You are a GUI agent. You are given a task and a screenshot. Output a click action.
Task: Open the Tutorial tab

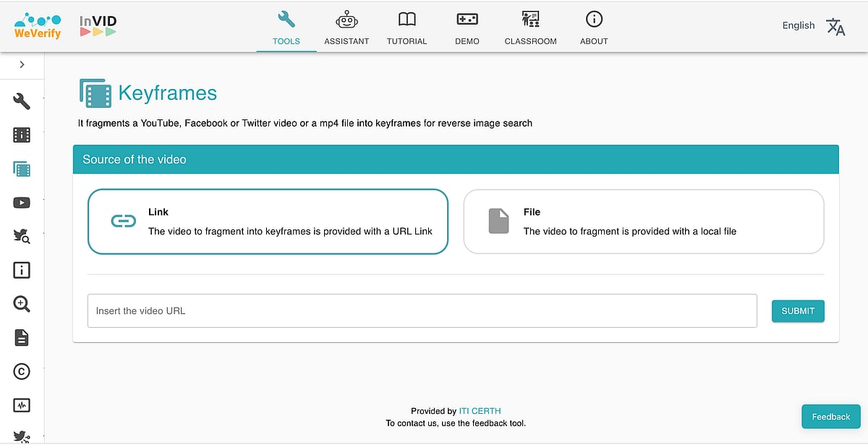(x=407, y=27)
